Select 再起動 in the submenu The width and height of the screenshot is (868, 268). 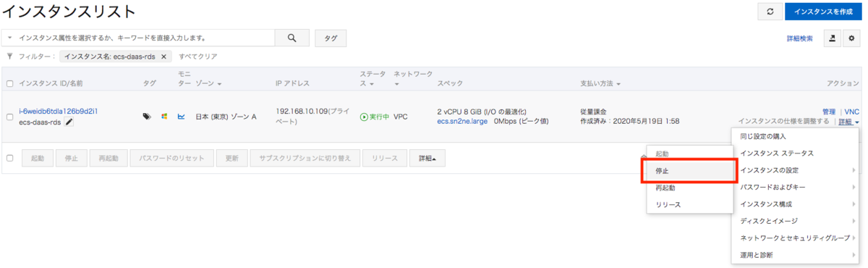[690, 188]
